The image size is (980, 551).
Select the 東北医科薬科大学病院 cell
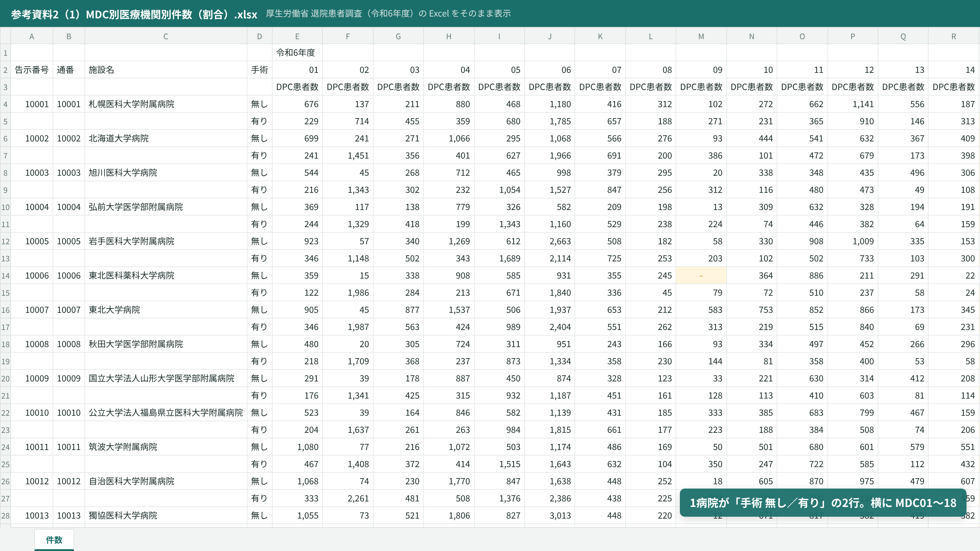165,275
